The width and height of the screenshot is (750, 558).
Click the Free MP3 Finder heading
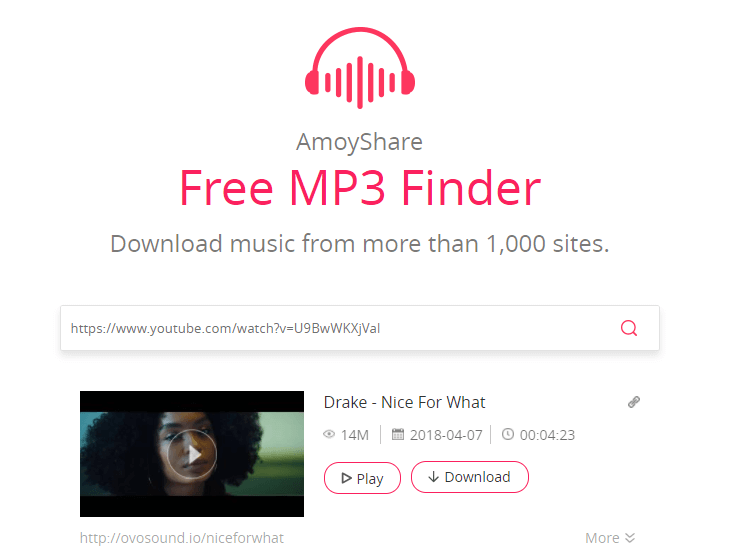coord(360,188)
